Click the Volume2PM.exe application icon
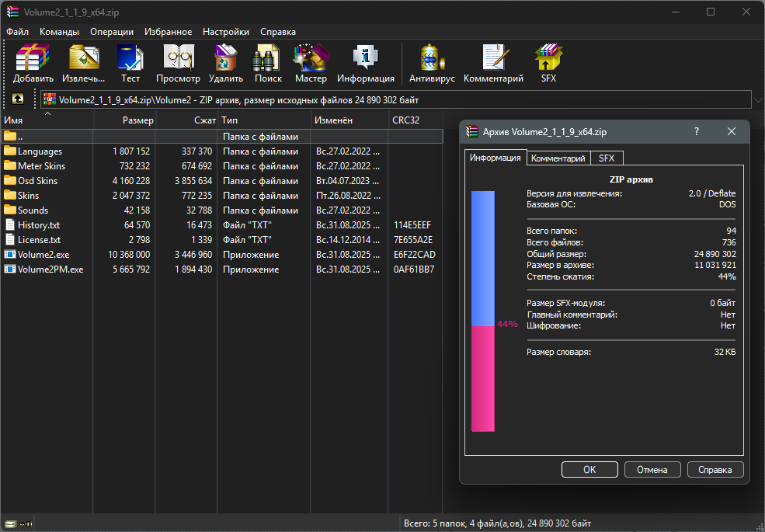 (x=10, y=269)
